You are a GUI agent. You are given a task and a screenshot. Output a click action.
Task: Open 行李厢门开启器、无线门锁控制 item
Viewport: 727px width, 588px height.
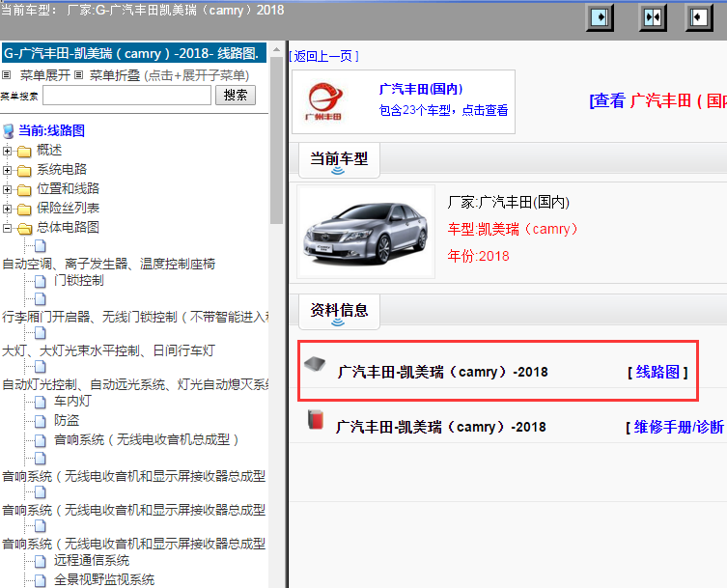click(135, 317)
